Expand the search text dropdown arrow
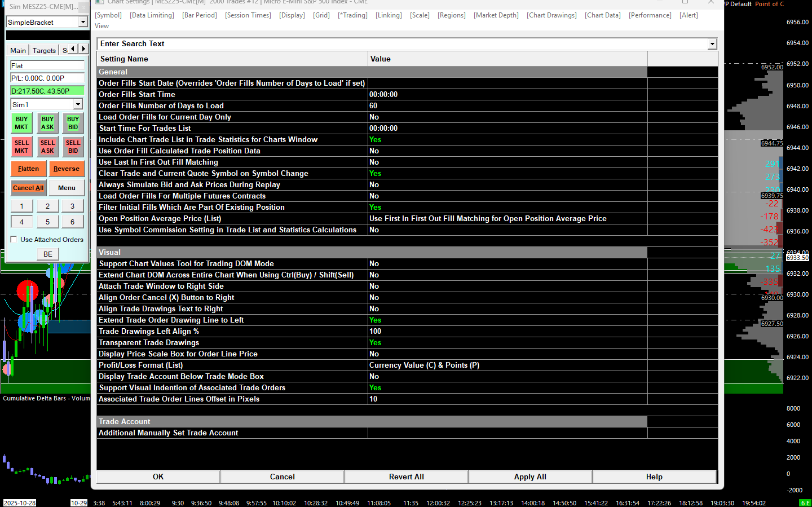 click(712, 43)
